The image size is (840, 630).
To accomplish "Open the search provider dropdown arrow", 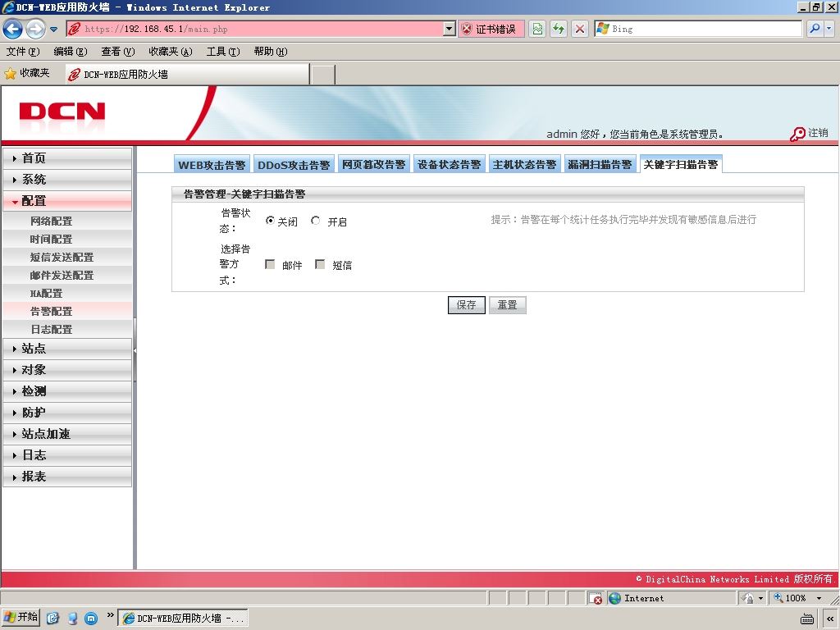I will [x=829, y=29].
